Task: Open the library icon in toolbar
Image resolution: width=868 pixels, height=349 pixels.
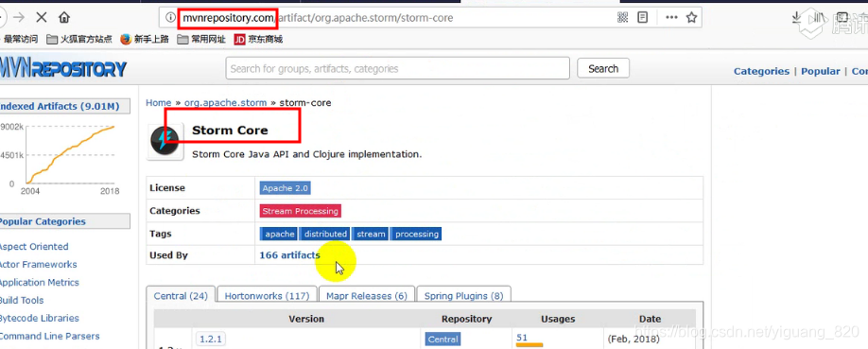Action: (x=818, y=17)
